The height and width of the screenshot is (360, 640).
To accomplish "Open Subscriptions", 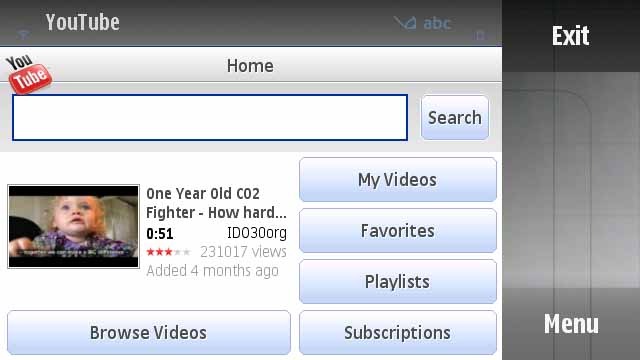I will 398,333.
